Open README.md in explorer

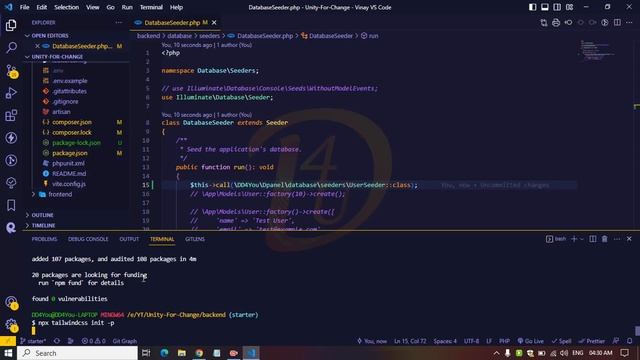[x=69, y=173]
